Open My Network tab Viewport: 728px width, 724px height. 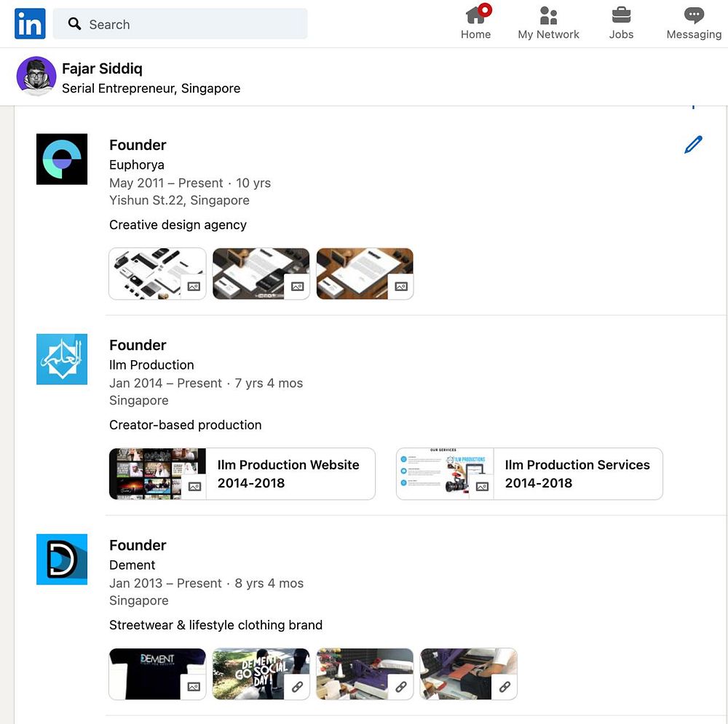pos(548,23)
